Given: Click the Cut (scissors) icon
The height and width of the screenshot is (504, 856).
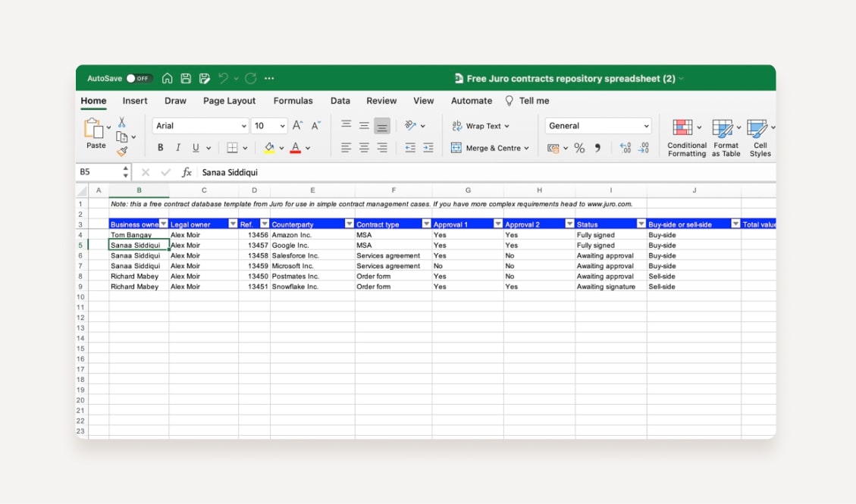Looking at the screenshot, I should pos(121,123).
